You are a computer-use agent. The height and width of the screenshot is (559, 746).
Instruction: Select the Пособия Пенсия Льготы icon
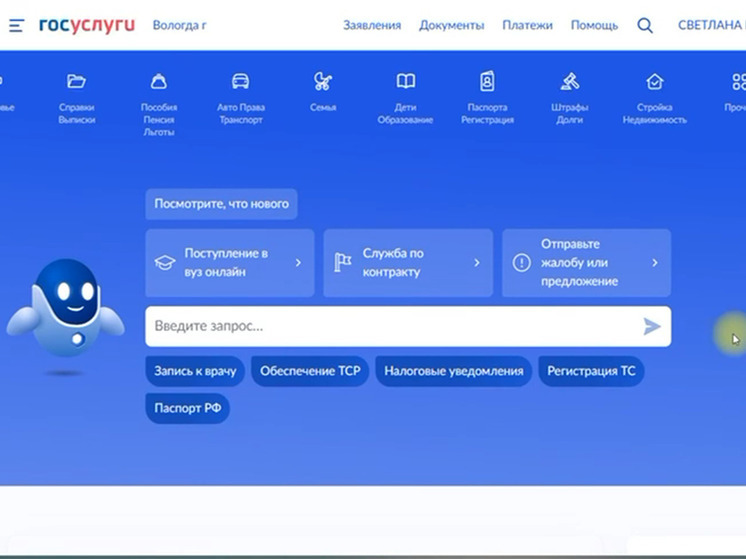[159, 81]
